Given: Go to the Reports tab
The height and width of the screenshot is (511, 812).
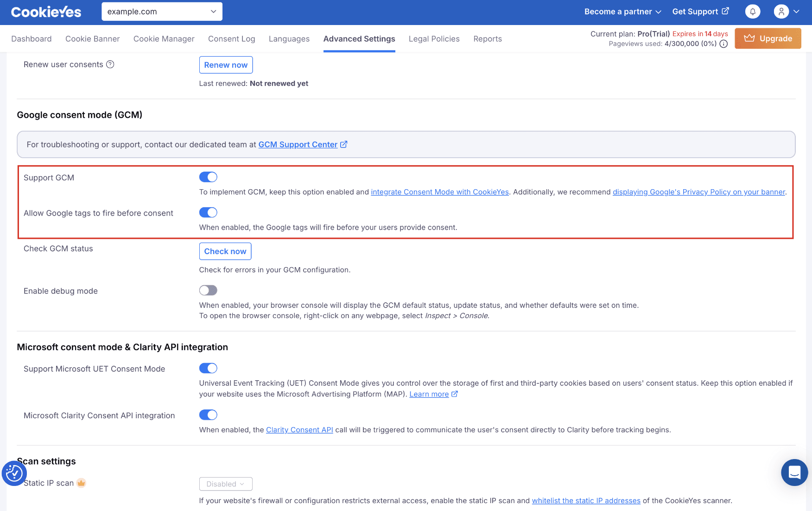Looking at the screenshot, I should 488,39.
